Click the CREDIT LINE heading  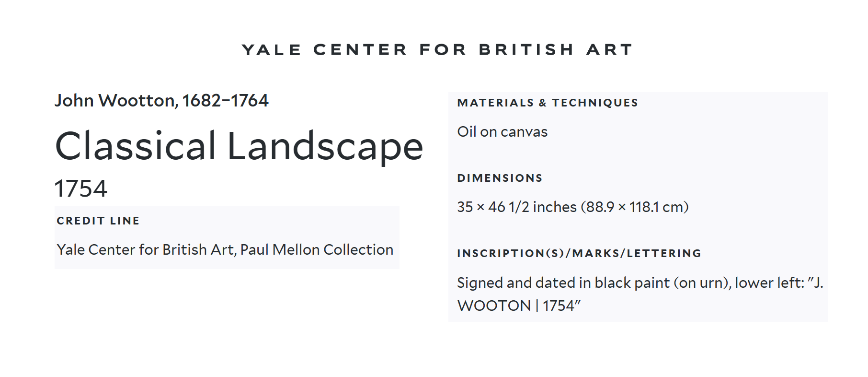pyautogui.click(x=98, y=221)
